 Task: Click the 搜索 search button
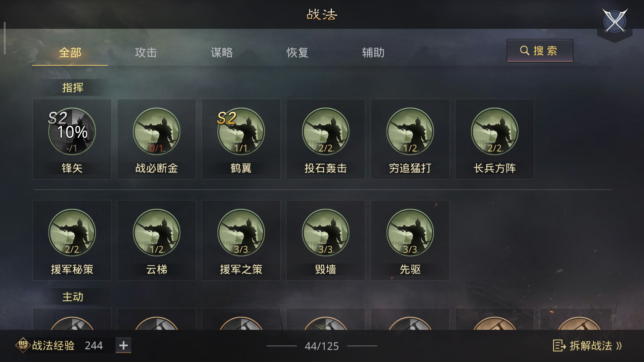click(540, 51)
